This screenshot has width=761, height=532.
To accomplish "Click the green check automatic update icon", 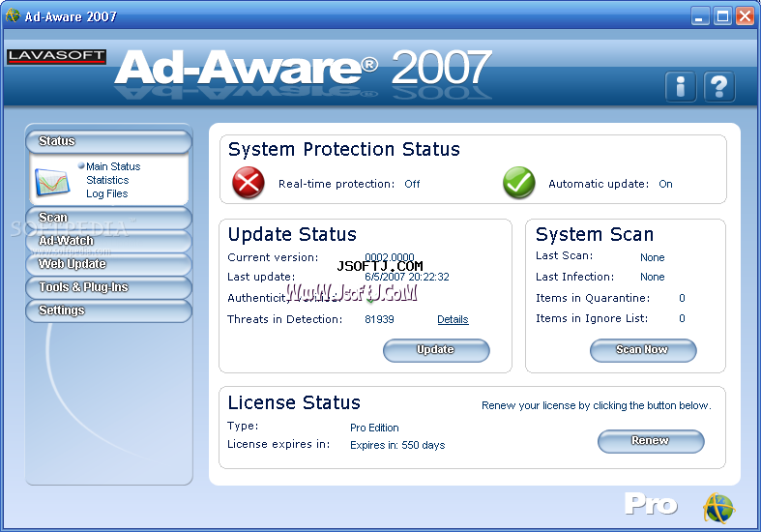I will click(519, 183).
